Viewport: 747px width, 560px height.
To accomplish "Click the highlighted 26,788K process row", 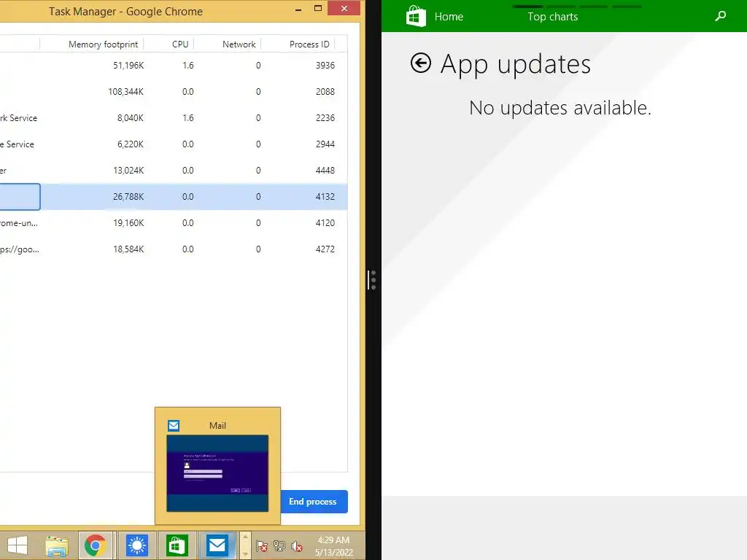I will tap(174, 196).
